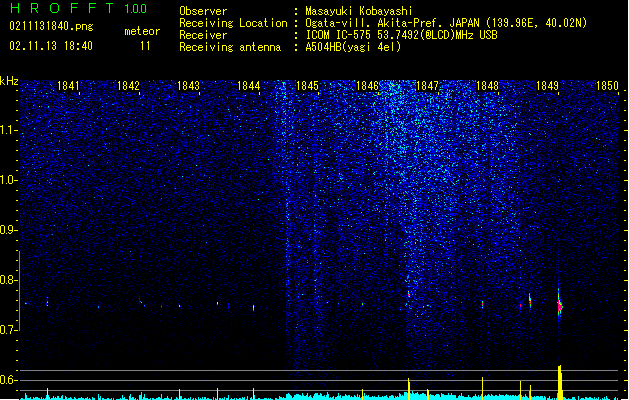Click the "Observer" field label
629x400 pixels.
203,11
